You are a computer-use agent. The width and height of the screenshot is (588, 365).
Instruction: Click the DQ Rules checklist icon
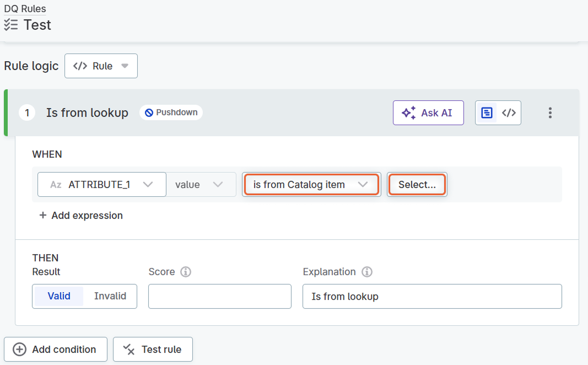(11, 25)
